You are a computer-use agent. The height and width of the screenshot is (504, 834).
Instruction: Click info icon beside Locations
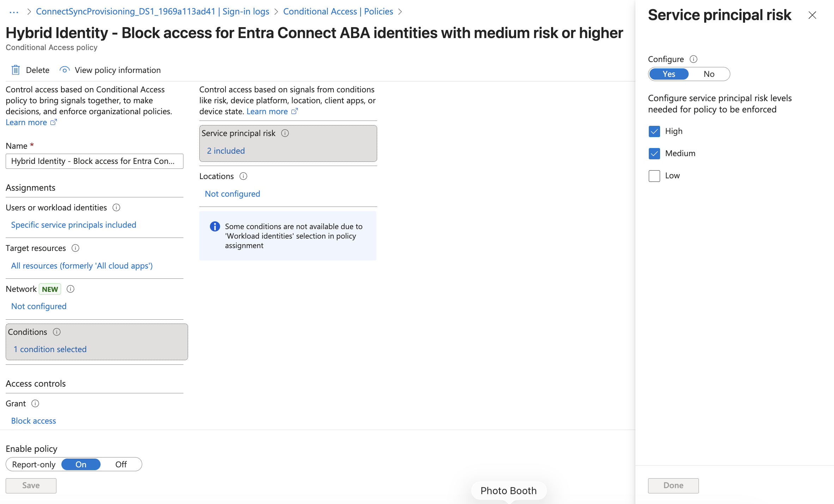coord(243,176)
